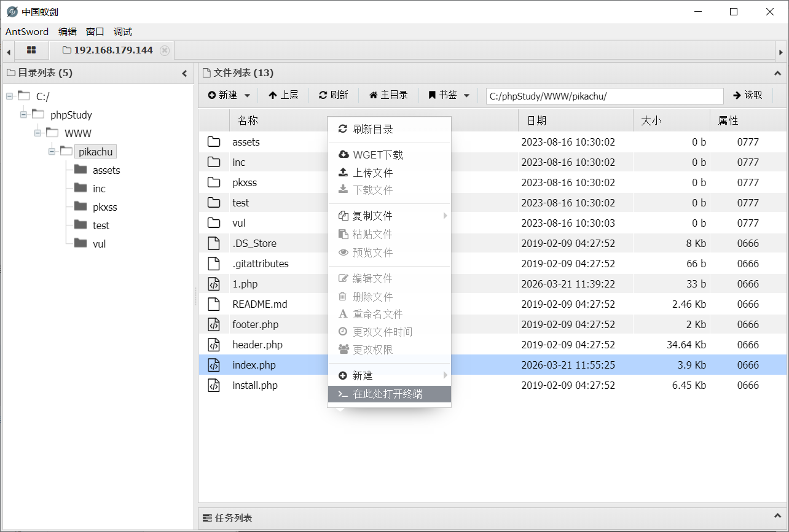Collapse the pikachu tree node
Viewport: 789px width, 532px height.
(x=52, y=152)
